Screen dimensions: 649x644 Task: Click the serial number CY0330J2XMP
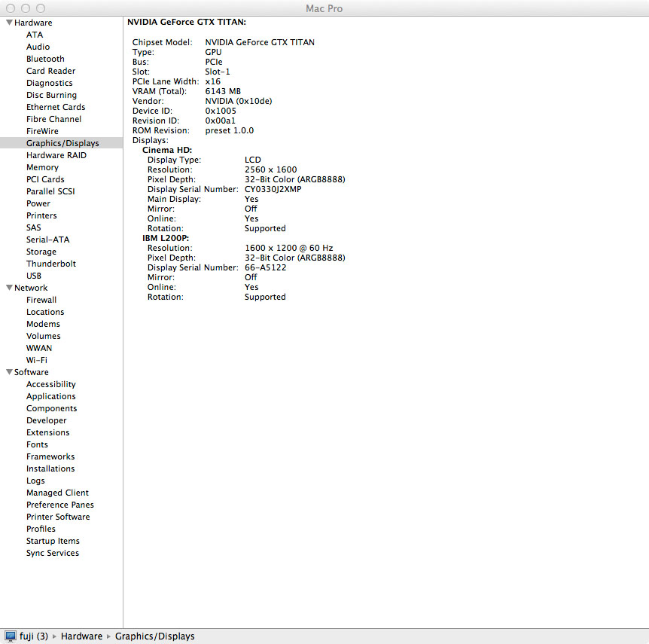(273, 189)
